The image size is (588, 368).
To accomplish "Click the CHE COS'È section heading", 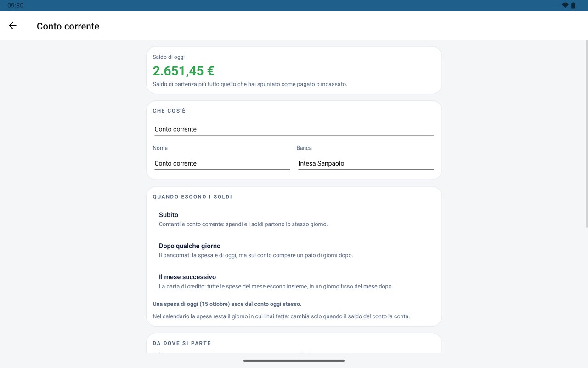I will click(169, 111).
